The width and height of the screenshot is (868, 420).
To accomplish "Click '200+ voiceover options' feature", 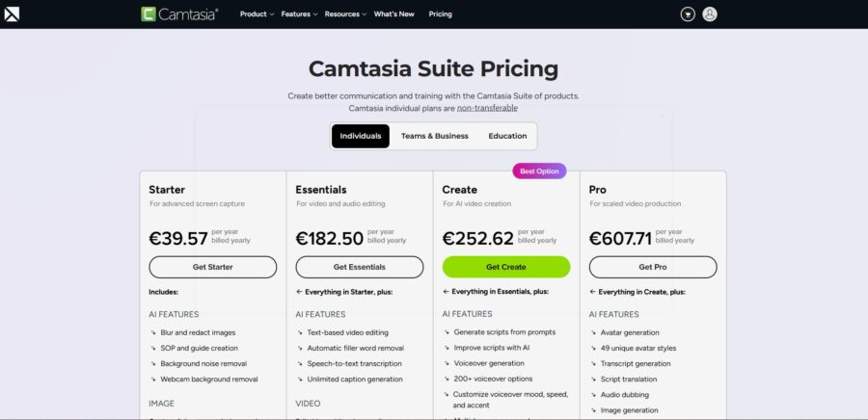I will 493,379.
